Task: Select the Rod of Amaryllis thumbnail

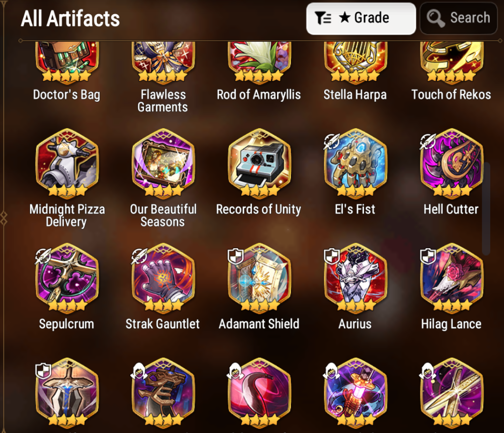Action: [259, 60]
